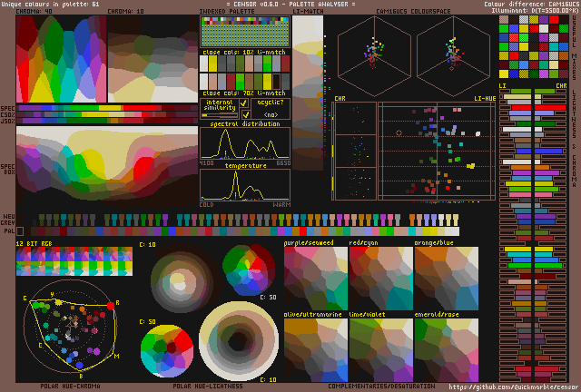
Task: Click the 'PAL' row label
Action: (10, 231)
